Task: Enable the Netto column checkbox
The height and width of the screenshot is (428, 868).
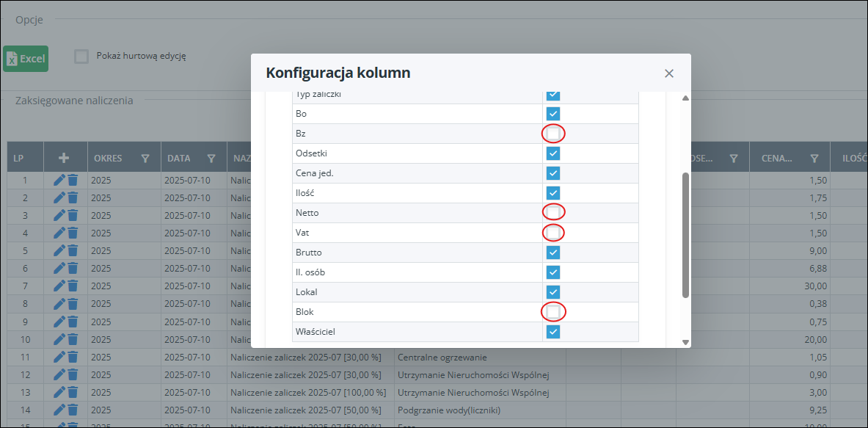Action: tap(553, 213)
